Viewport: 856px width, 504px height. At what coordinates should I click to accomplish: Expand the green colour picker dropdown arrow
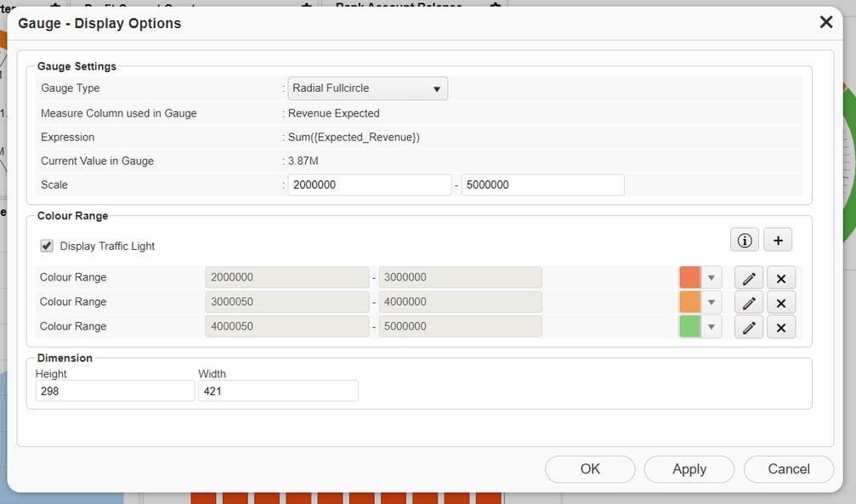[x=711, y=327]
